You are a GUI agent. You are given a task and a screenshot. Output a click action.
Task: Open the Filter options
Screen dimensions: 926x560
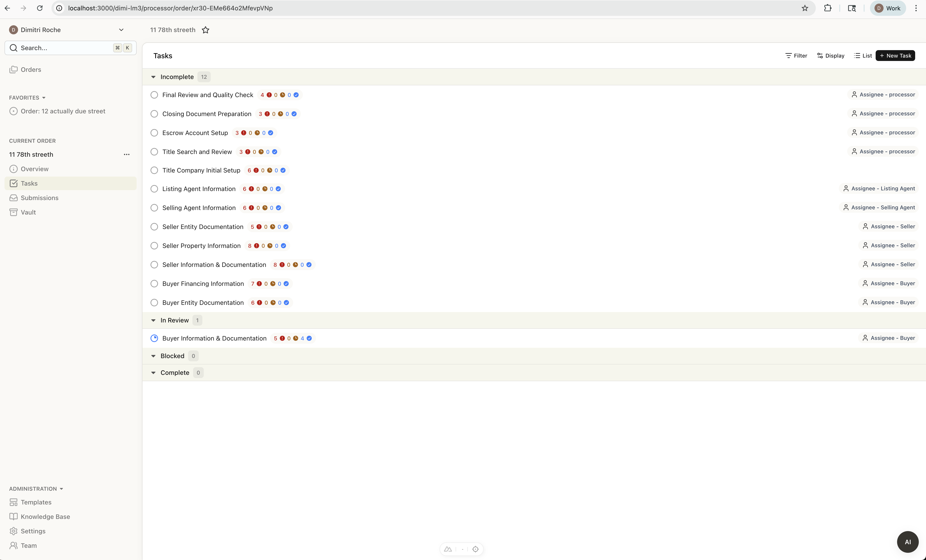tap(796, 56)
